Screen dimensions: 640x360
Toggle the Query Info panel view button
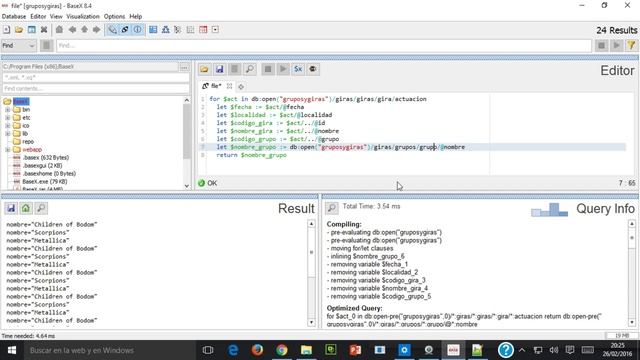(138, 30)
